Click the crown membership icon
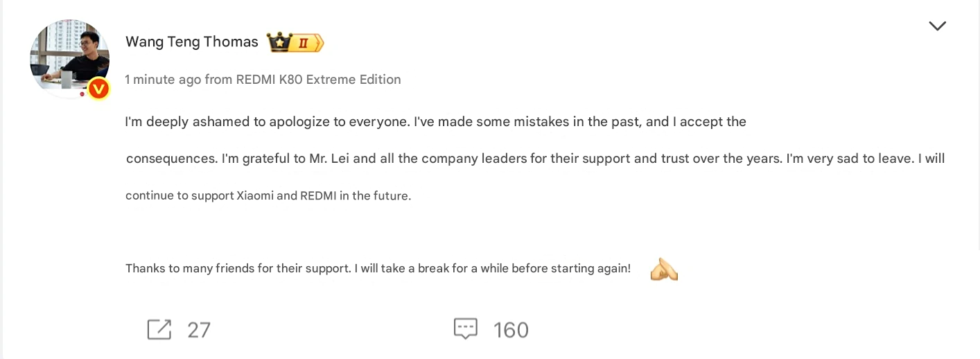The width and height of the screenshot is (980, 359). [280, 42]
